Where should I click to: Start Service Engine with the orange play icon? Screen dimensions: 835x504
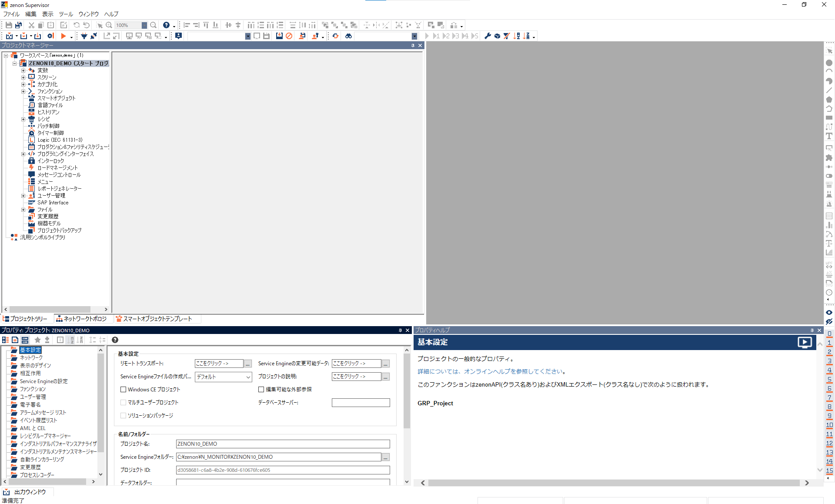[x=63, y=36]
